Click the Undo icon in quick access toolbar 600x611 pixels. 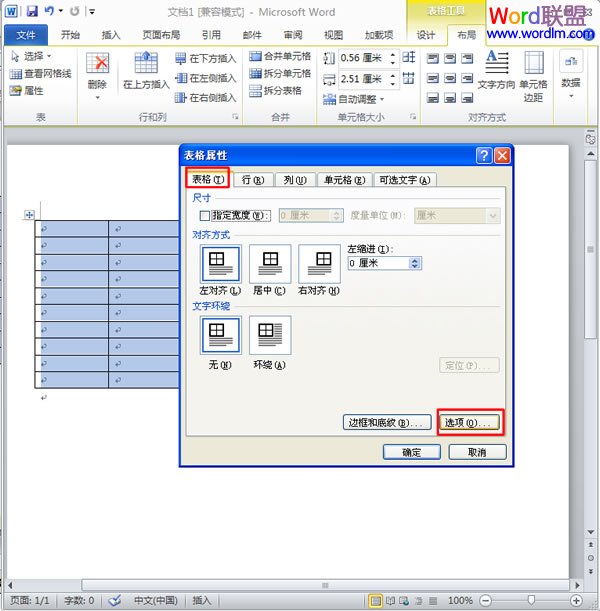(49, 11)
